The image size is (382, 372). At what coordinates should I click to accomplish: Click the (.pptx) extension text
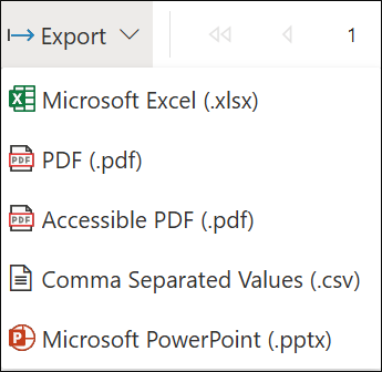(300, 340)
